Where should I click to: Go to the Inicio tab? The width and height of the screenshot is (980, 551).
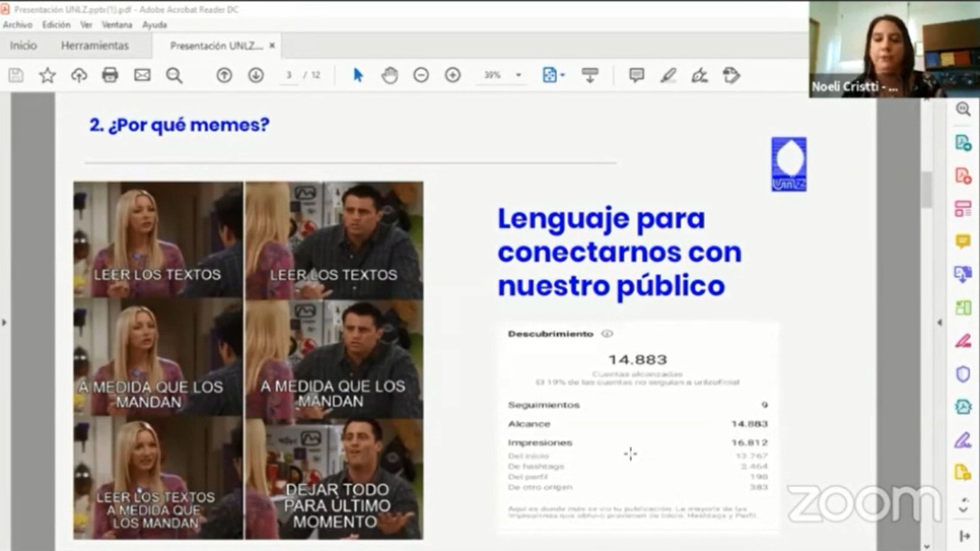(23, 46)
